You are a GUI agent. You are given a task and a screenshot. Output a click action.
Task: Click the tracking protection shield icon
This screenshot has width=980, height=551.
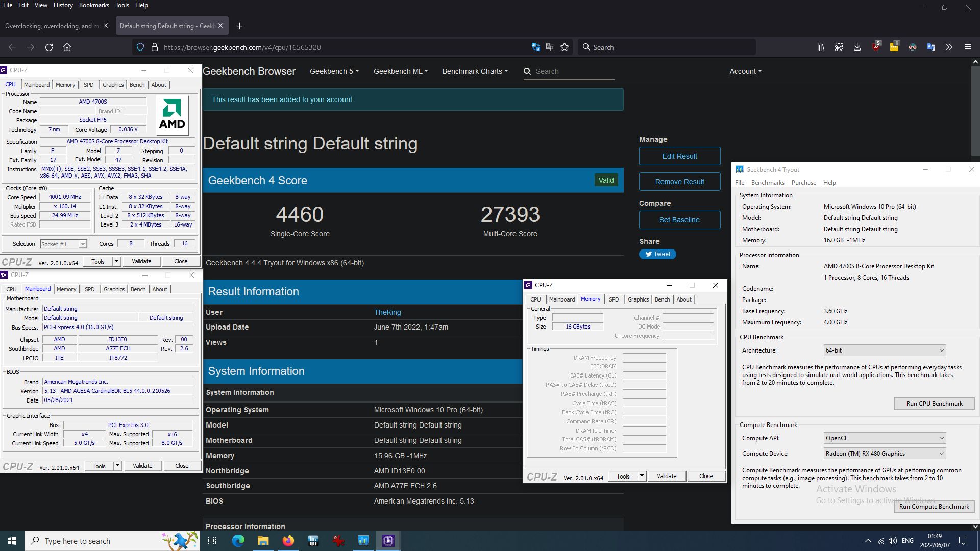140,47
